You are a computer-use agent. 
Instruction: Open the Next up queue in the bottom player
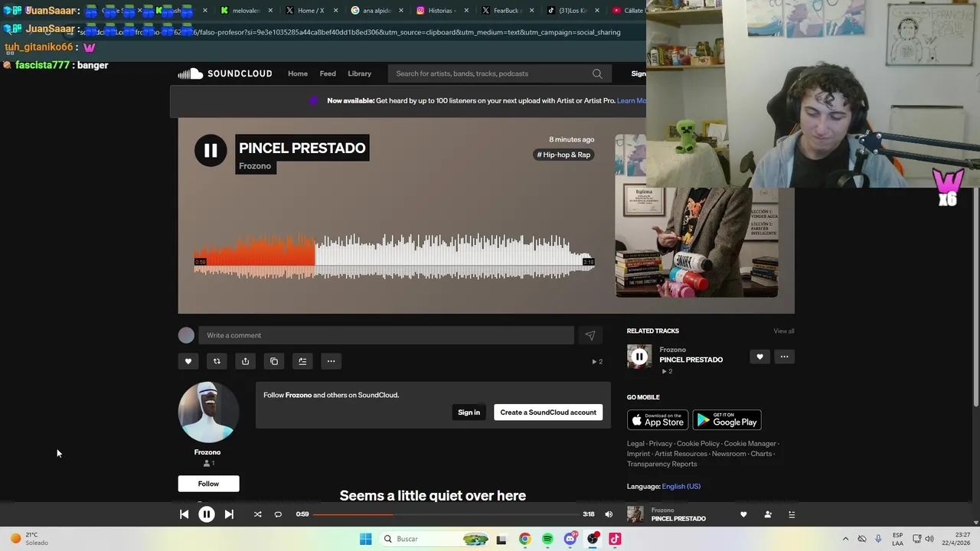tap(792, 514)
